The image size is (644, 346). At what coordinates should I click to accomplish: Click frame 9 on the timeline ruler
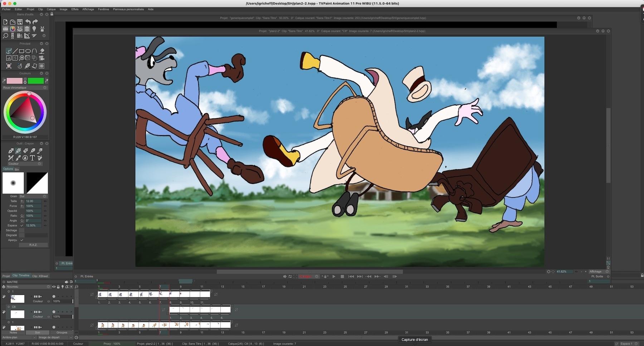point(180,286)
